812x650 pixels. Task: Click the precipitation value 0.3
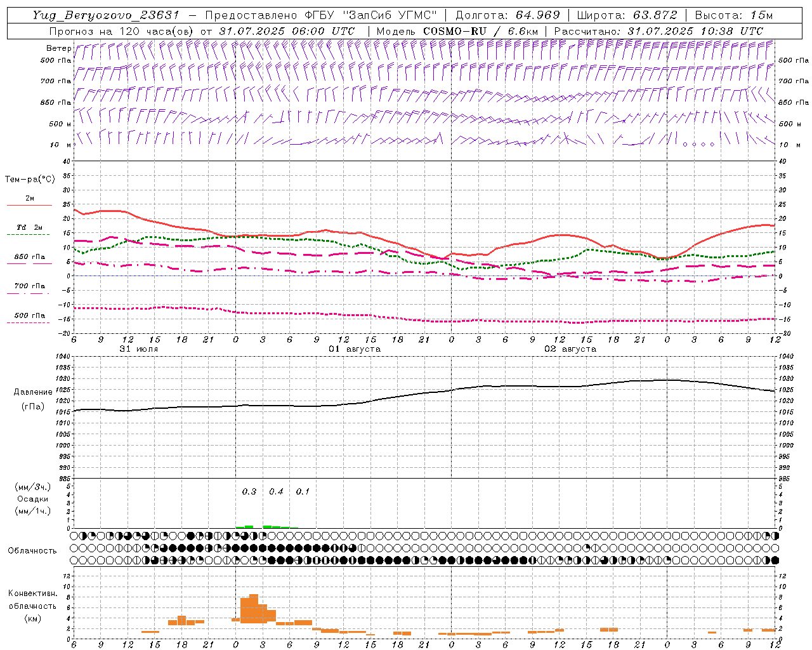(249, 491)
